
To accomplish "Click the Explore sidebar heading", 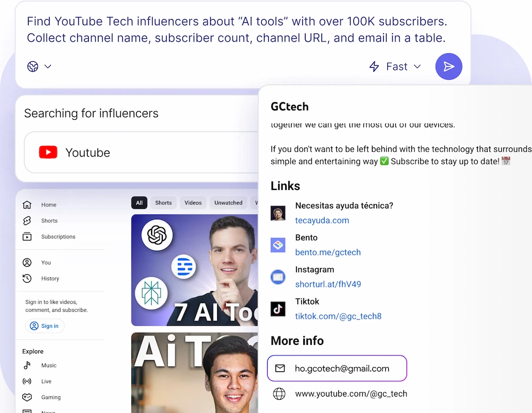I will point(32,351).
